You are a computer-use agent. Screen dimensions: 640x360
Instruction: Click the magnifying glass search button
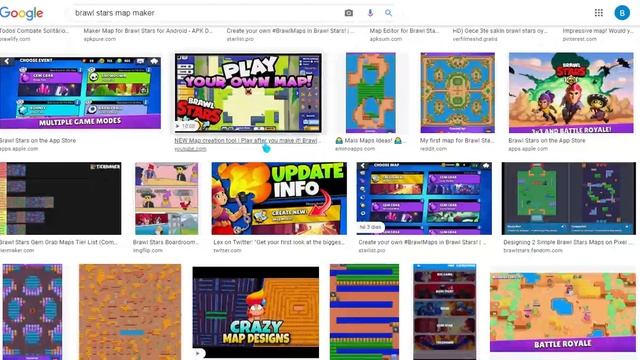coord(388,13)
